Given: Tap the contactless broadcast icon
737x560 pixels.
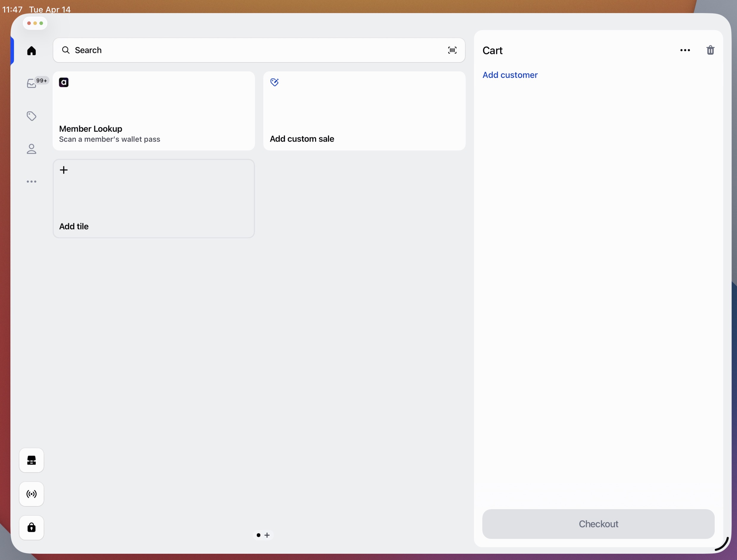Looking at the screenshot, I should [x=31, y=494].
